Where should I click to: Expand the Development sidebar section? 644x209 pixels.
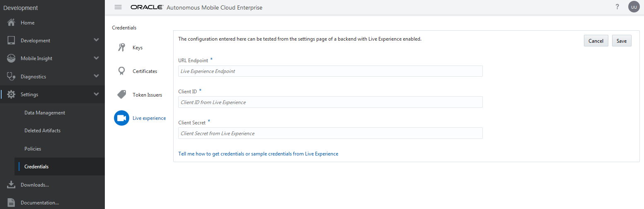(x=96, y=40)
